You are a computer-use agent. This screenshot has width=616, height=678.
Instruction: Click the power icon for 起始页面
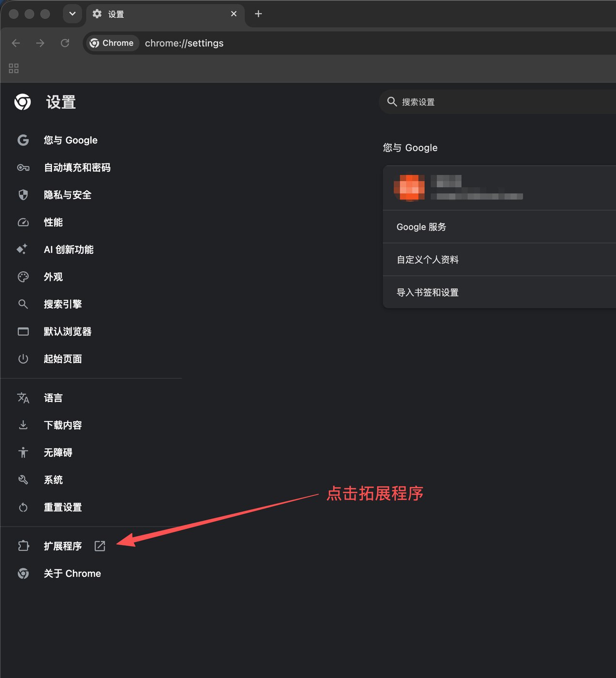23,359
